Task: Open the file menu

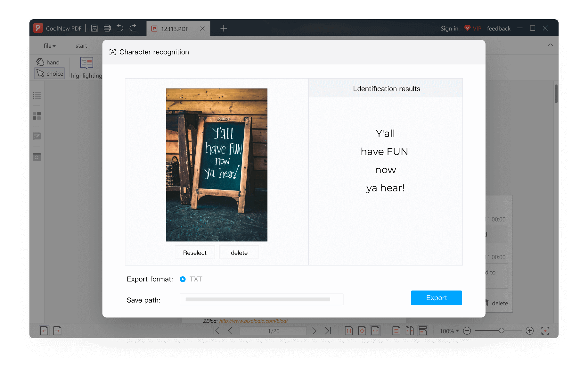Action: point(49,46)
